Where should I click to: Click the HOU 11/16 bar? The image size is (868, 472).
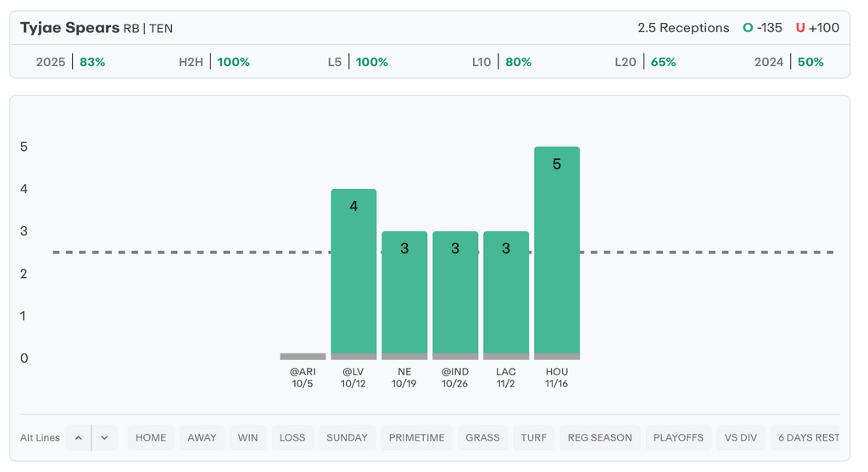[x=557, y=253]
